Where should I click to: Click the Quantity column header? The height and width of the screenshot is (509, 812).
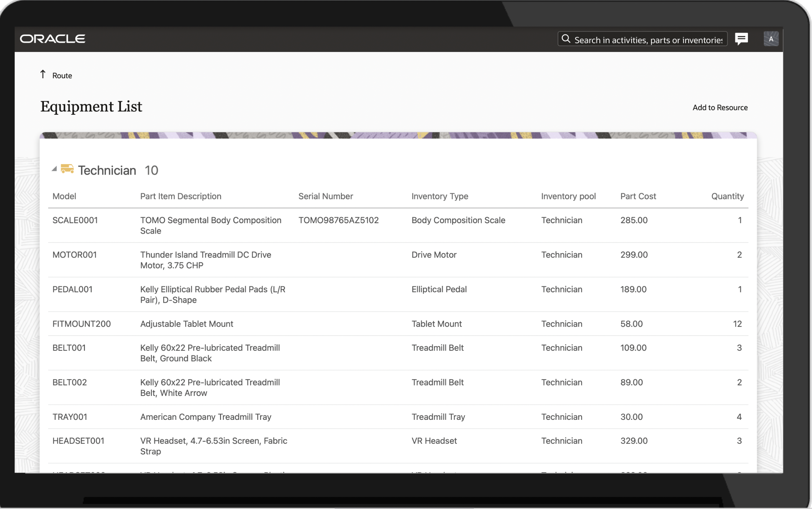tap(727, 196)
